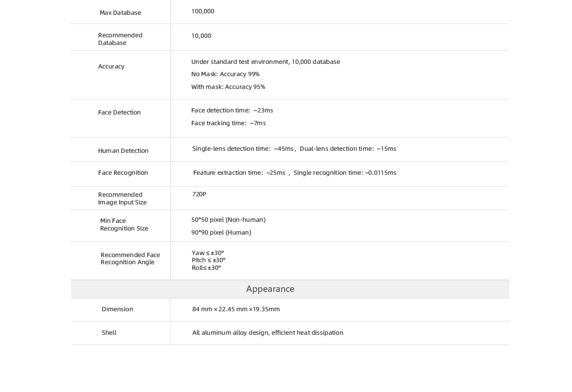Click the Recommended Database row label
The width and height of the screenshot is (572, 392).
120,39
